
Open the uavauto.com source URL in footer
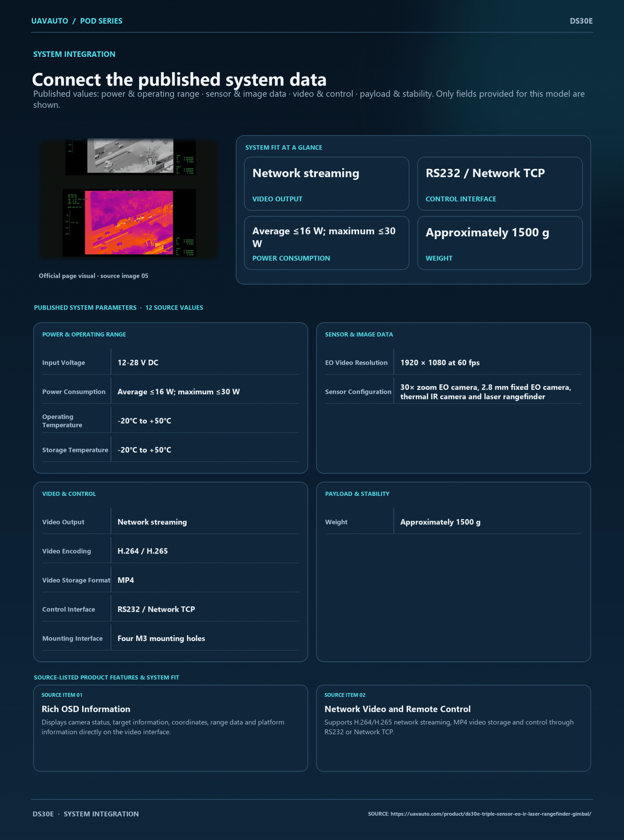click(x=491, y=814)
